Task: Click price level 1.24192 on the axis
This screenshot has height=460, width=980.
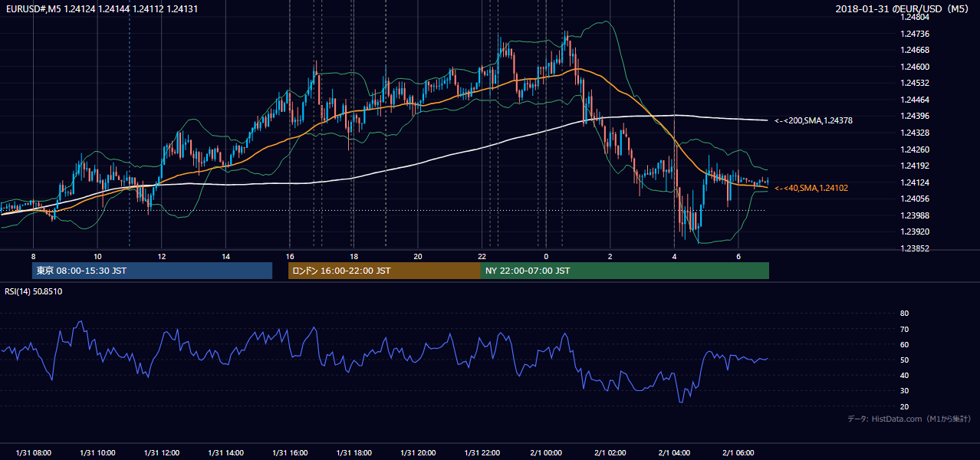Action: 915,166
